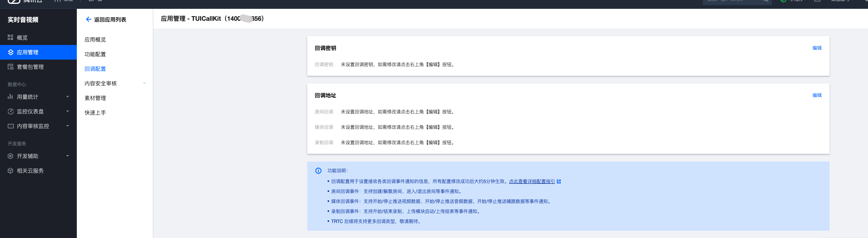This screenshot has height=238, width=868.
Task: Click the 媒体回调 field label
Action: coord(324,127)
